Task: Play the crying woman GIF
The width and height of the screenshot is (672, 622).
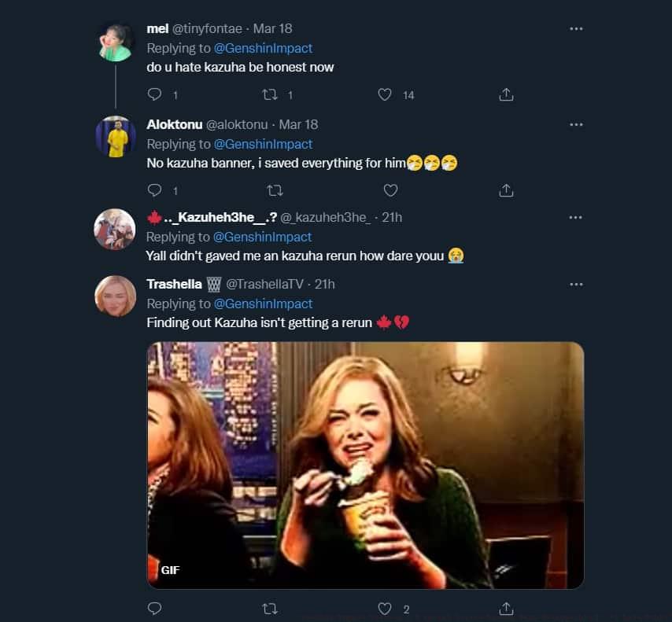Action: (365, 466)
